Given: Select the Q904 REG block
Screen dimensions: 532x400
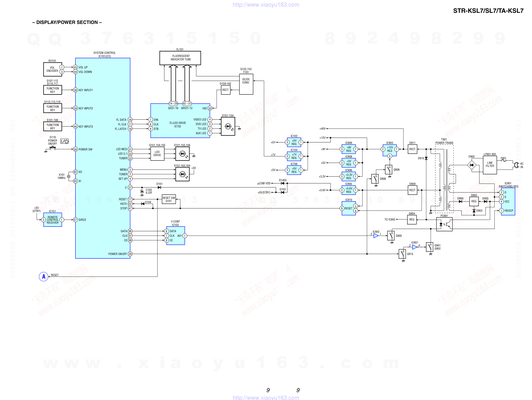Looking at the screenshot, I should (412, 220).
